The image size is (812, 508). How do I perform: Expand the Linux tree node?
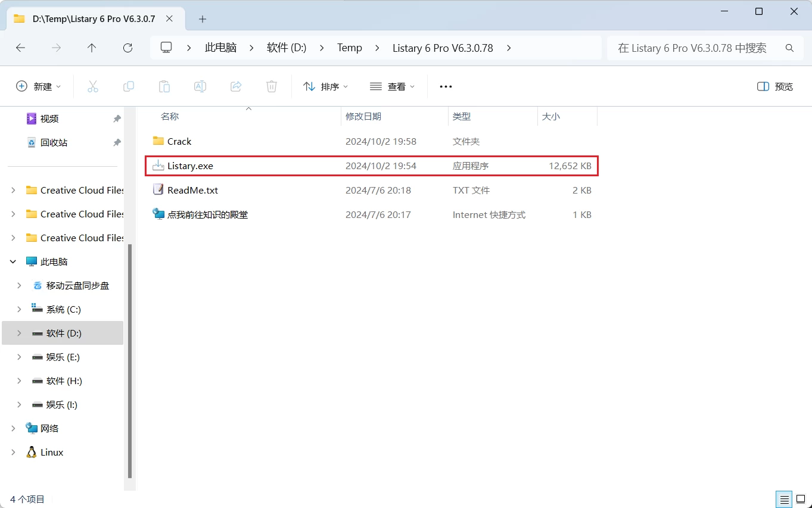(x=14, y=452)
